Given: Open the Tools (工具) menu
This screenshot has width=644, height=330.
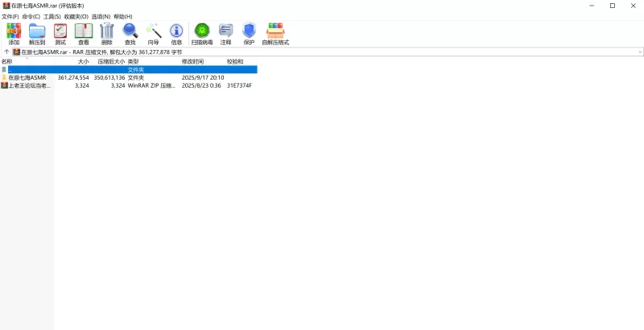Looking at the screenshot, I should pos(52,16).
